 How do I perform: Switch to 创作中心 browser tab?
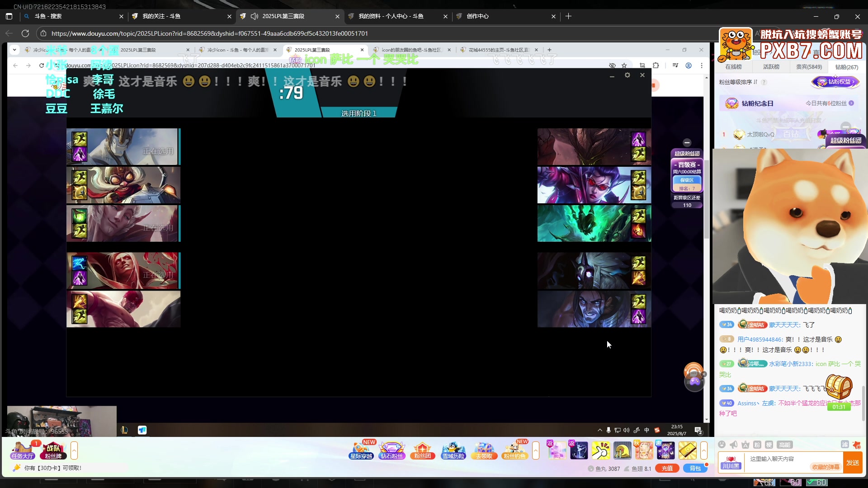505,16
